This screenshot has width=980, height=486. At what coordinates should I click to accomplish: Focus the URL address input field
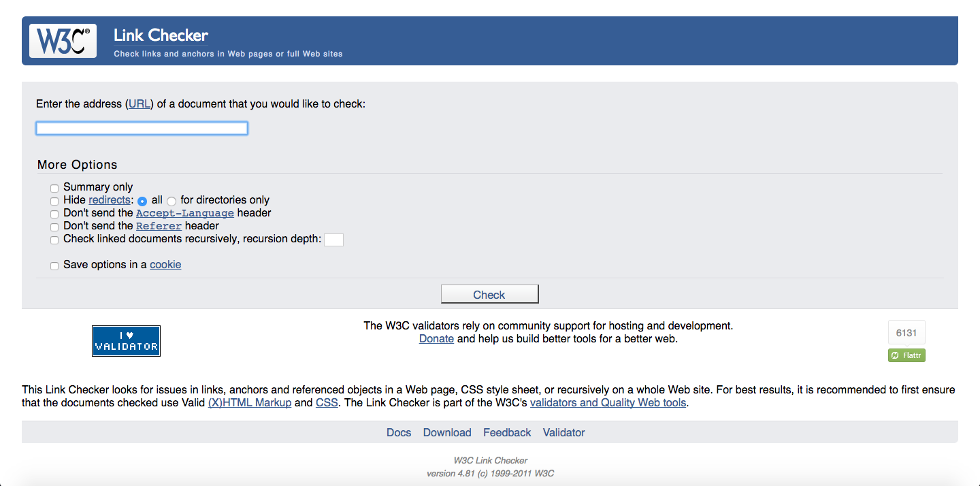(142, 128)
